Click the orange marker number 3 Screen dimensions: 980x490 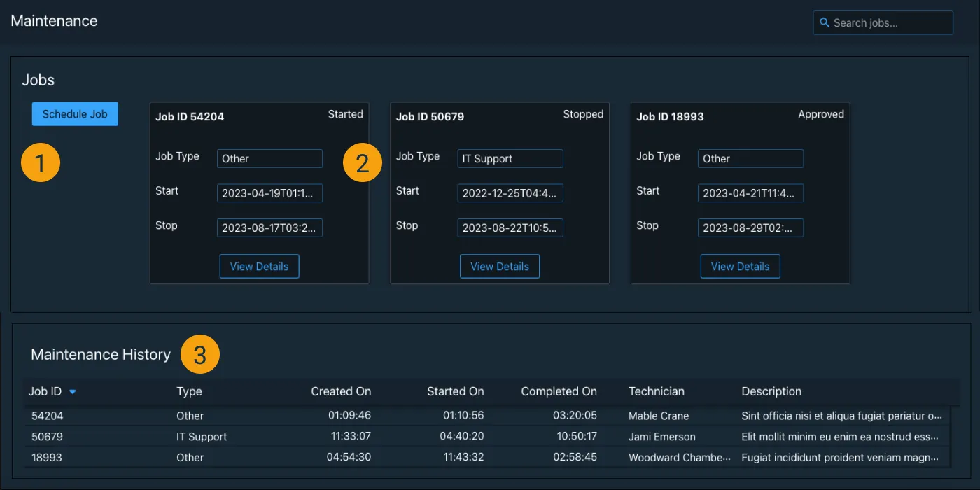coord(200,355)
